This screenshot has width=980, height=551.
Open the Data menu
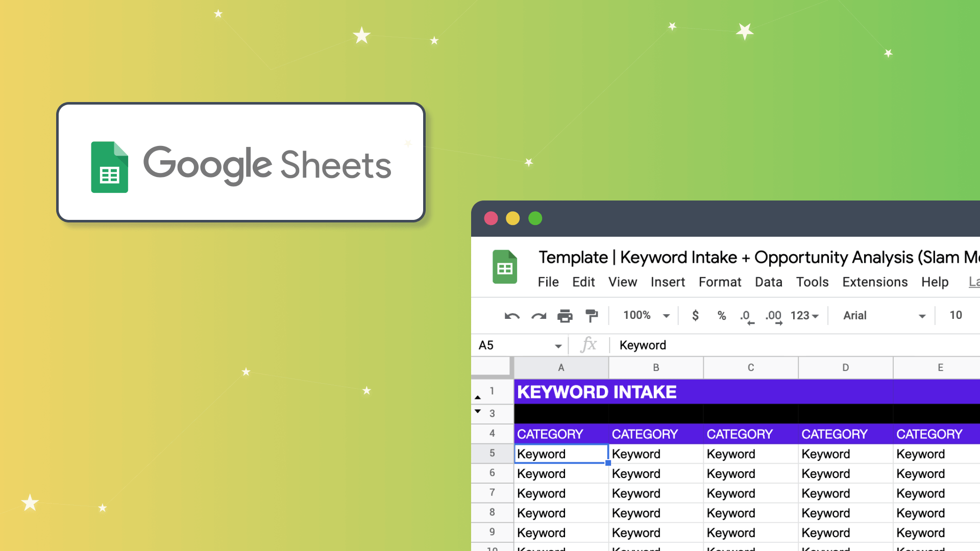(769, 282)
